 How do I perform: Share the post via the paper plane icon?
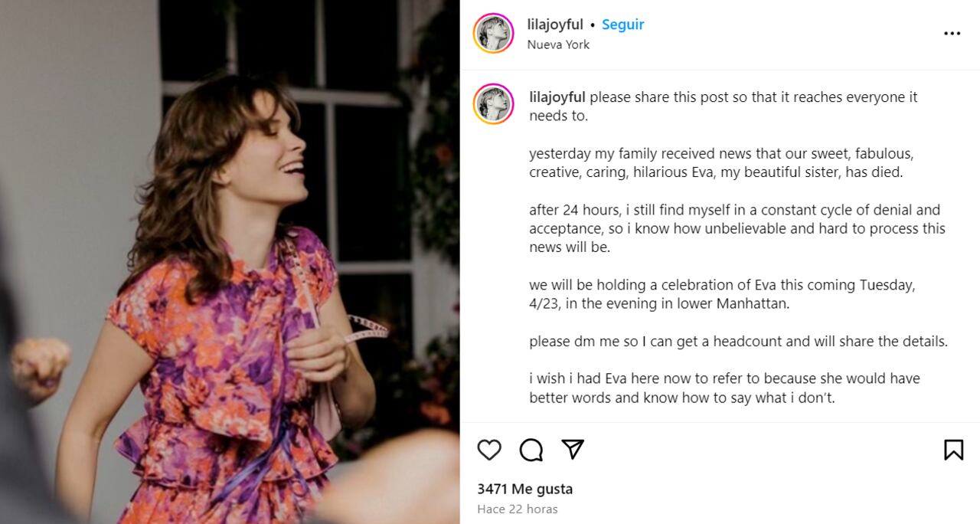pos(571,450)
